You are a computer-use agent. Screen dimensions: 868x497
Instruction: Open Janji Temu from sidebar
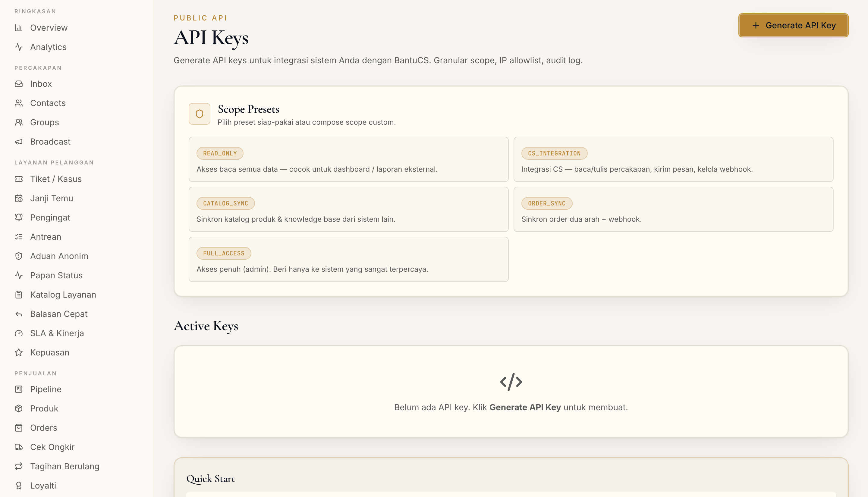click(x=52, y=198)
